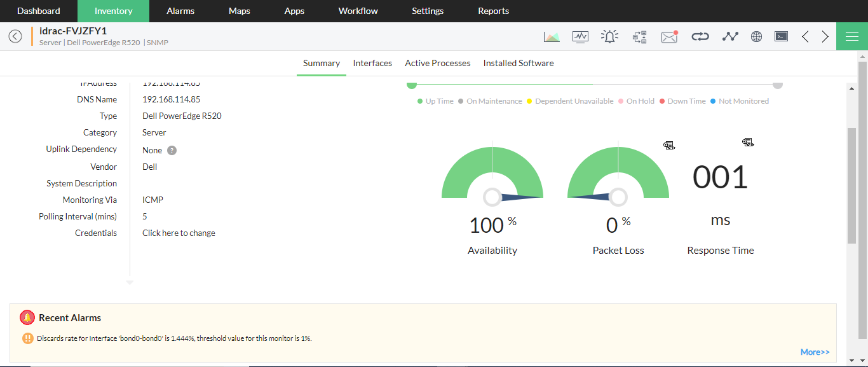Click the back arrow beside idrac-FVJZFY1
The width and height of the screenshot is (868, 367).
(15, 36)
